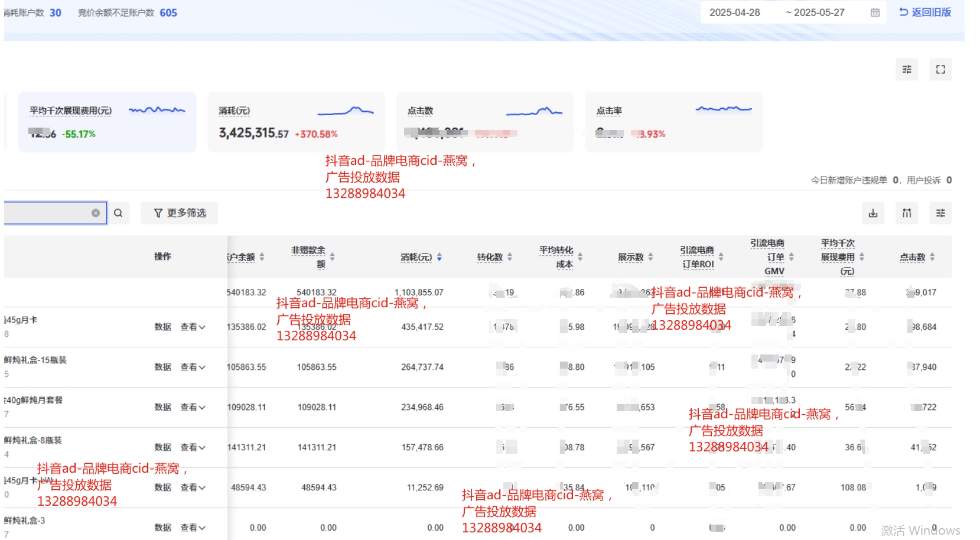This screenshot has height=540, width=980.
Task: Open the 更多筛选 filter button
Action: click(x=180, y=213)
